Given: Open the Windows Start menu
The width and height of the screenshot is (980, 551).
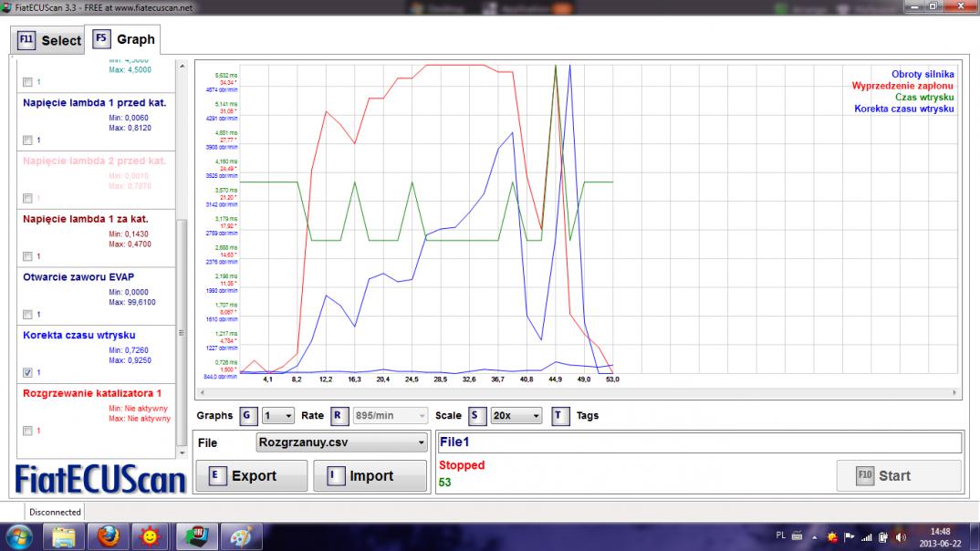Looking at the screenshot, I should tap(19, 537).
